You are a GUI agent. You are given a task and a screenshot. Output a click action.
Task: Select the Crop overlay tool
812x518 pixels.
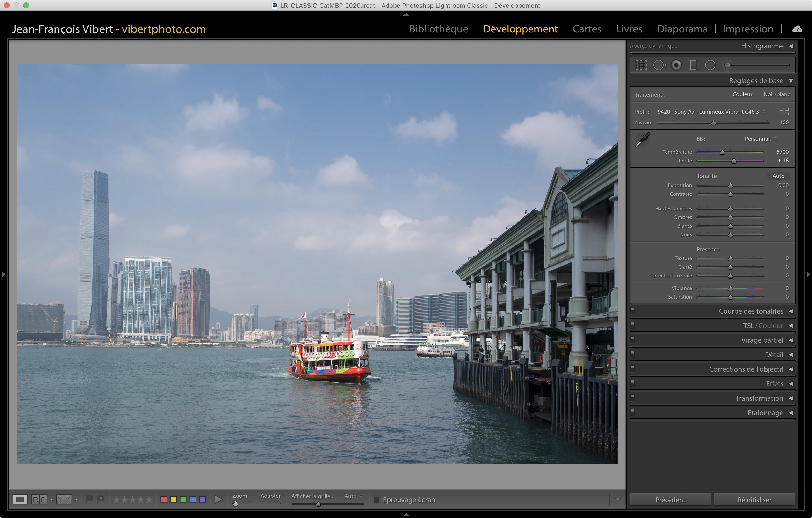(641, 65)
